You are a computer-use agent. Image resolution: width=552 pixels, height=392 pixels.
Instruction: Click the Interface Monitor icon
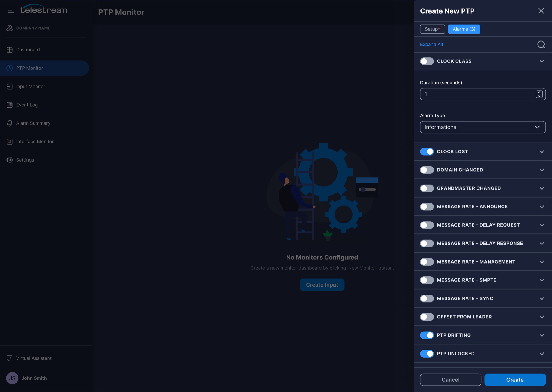10,142
